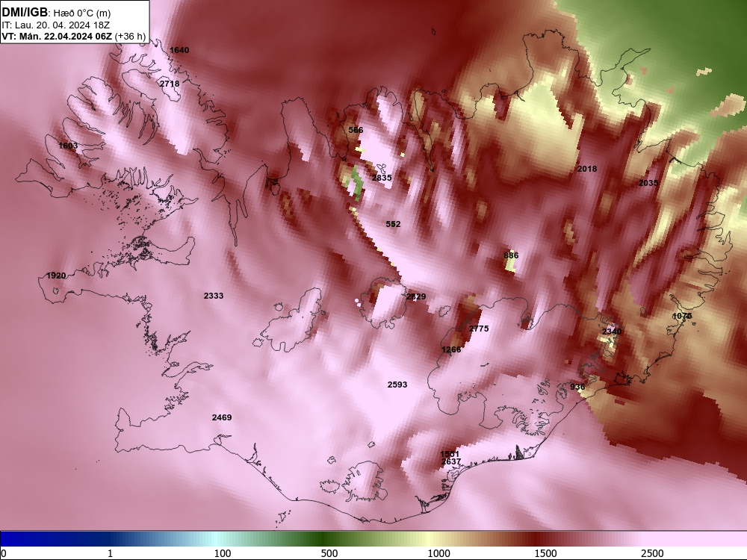Image resolution: width=747 pixels, height=560 pixels.
Task: Click the map value 2637
Action: click(451, 462)
